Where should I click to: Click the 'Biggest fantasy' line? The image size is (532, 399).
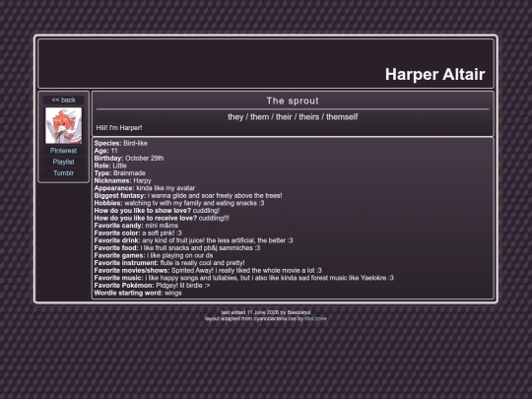[x=188, y=196]
